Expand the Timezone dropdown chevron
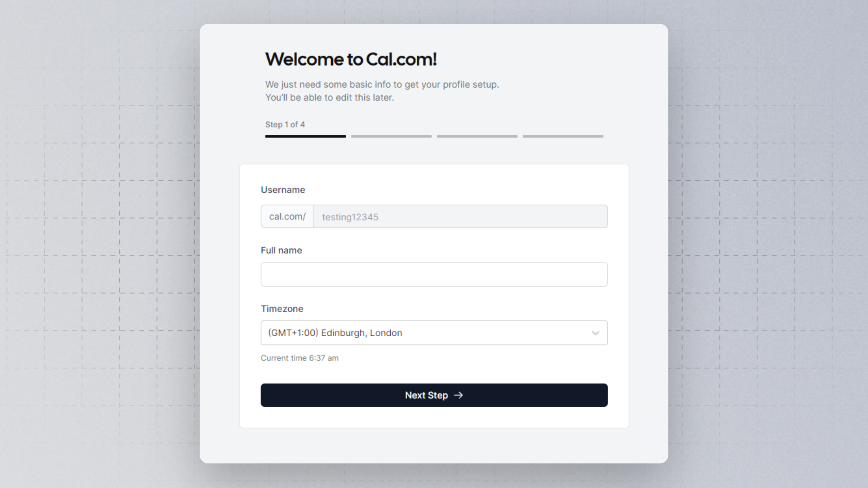Screen dimensions: 868x488 595,333
